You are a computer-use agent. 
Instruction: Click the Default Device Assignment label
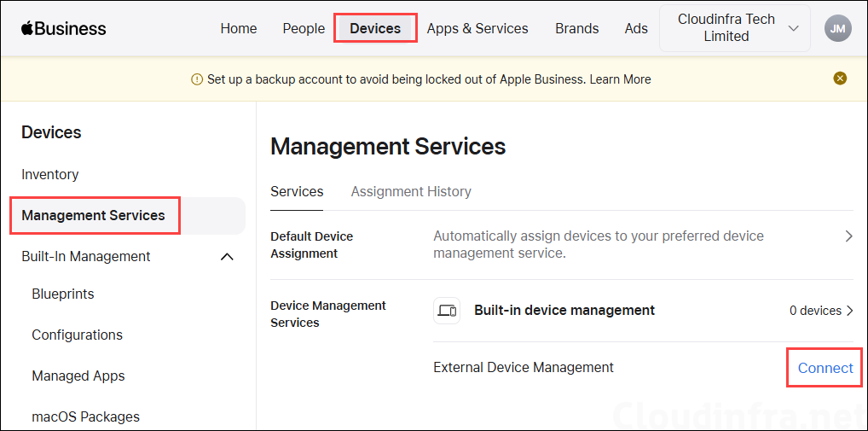pyautogui.click(x=312, y=245)
